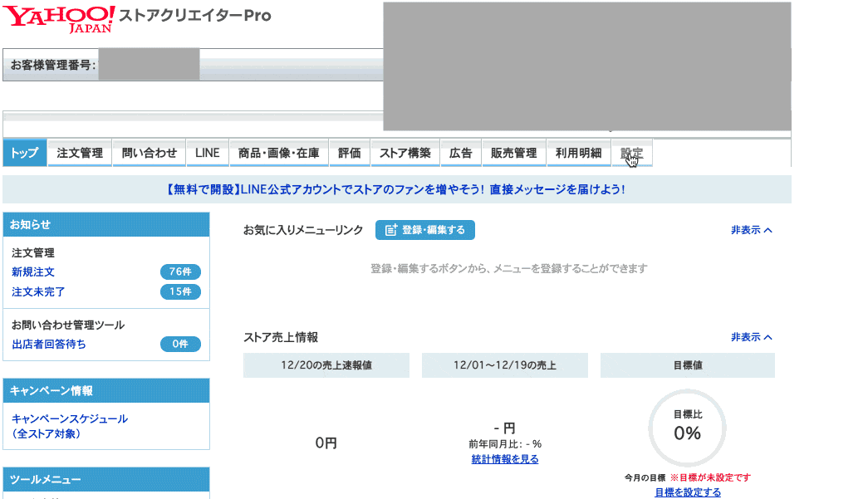
Task: Switch to the 注文管理 tab
Action: [79, 152]
